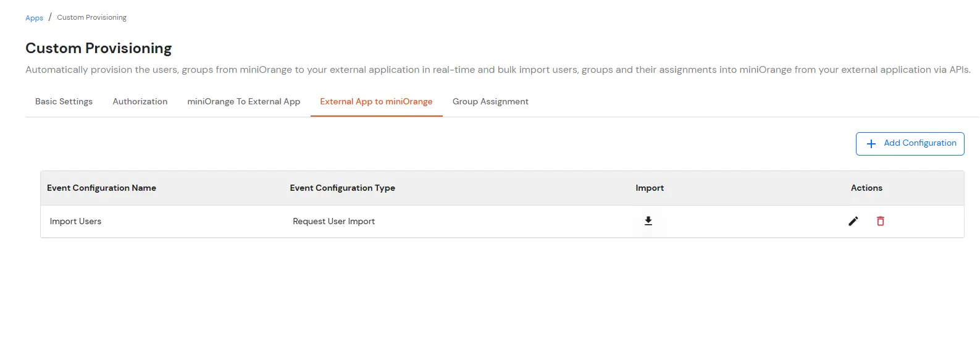980x347 pixels.
Task: Click the Import column header
Action: tap(650, 188)
